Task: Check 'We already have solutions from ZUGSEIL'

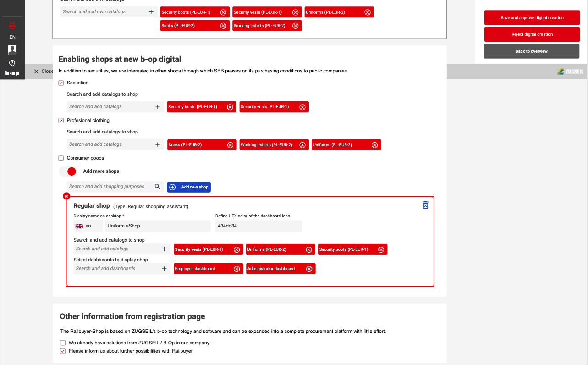Action: (x=63, y=343)
